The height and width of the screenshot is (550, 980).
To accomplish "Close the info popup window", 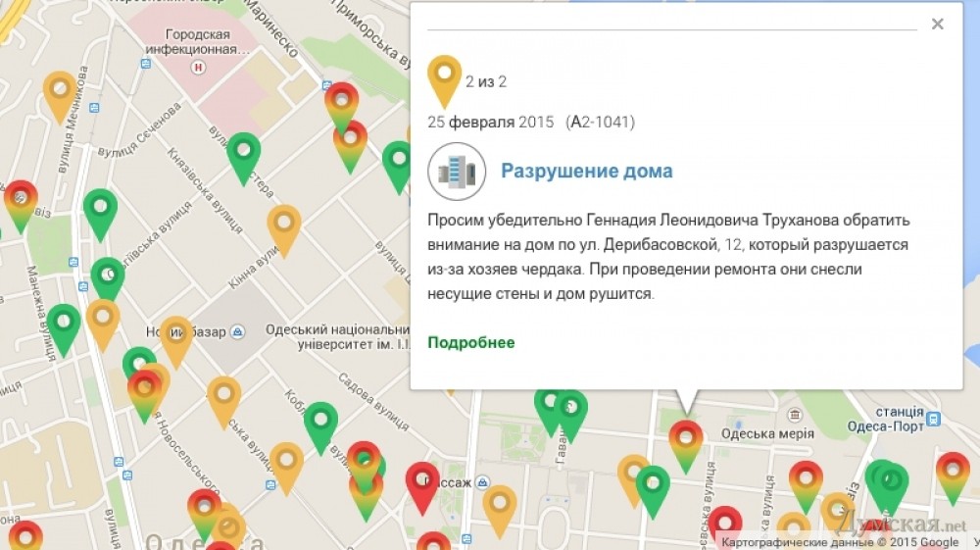I will click(x=937, y=25).
